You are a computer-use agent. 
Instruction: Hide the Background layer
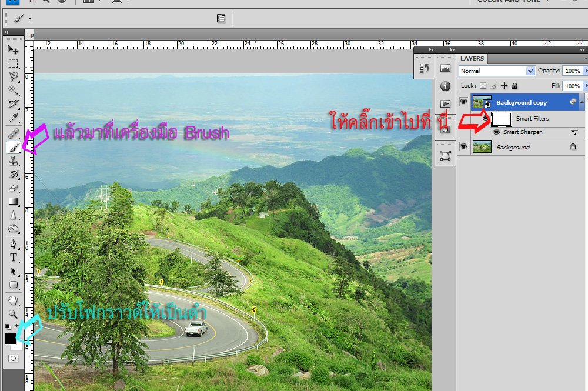tap(463, 147)
